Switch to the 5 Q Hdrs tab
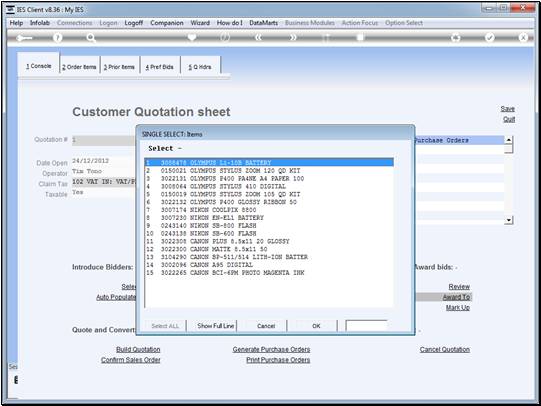This screenshot has width=541, height=406. coord(200,67)
